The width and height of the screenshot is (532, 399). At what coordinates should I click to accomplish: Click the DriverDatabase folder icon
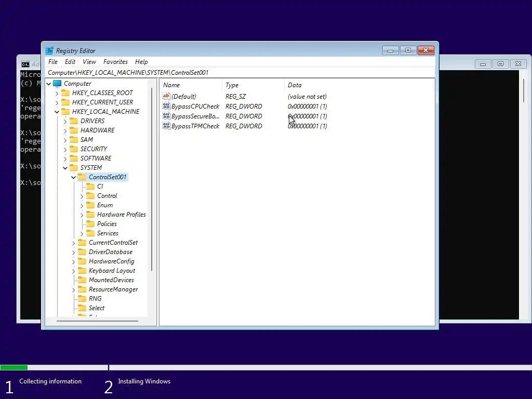tap(82, 252)
